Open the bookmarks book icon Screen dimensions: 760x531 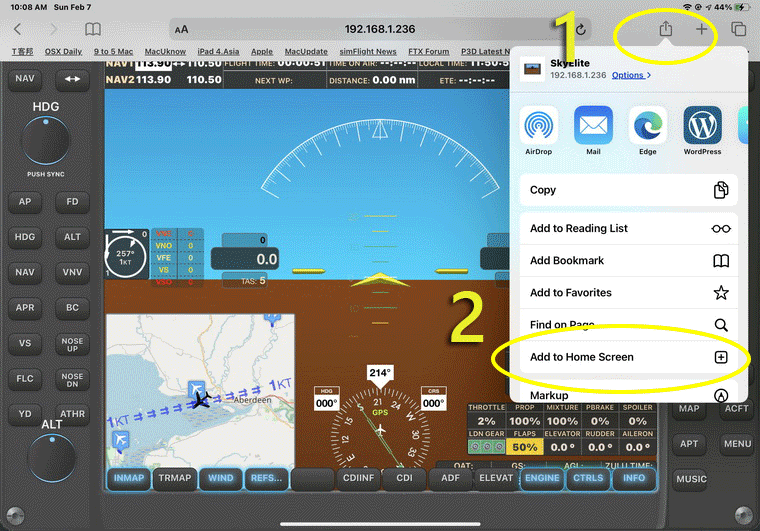(x=93, y=30)
